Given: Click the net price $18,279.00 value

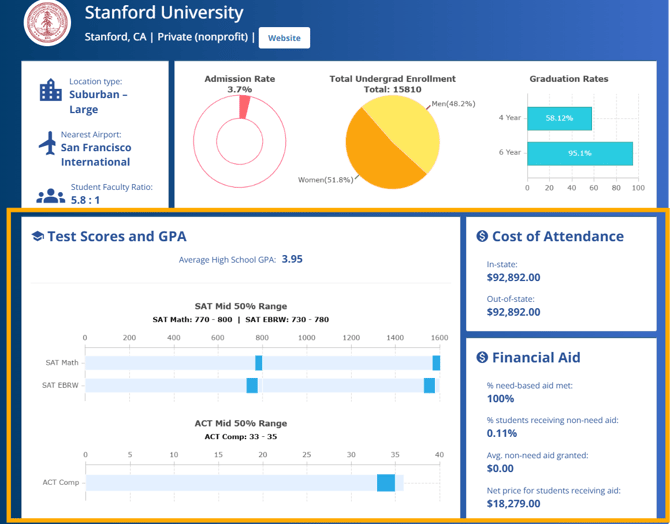Looking at the screenshot, I should [x=514, y=507].
